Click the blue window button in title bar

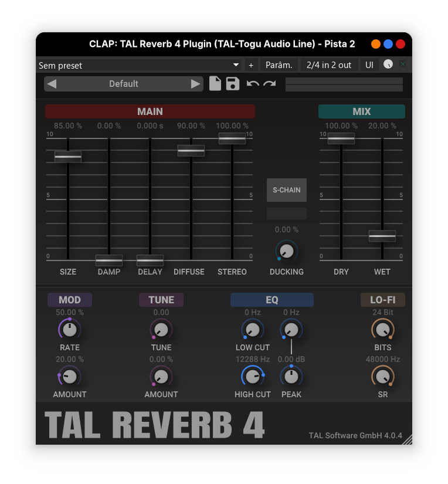coord(388,44)
